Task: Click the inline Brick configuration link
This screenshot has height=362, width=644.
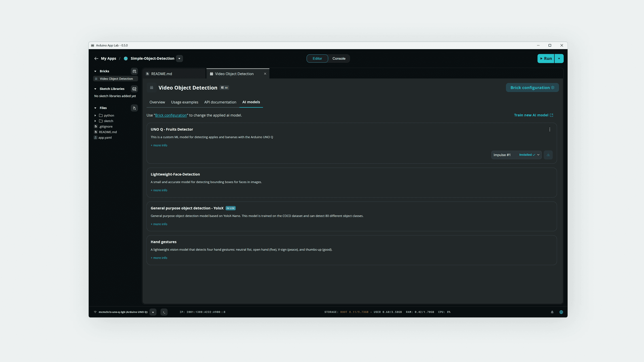Action: point(171,115)
